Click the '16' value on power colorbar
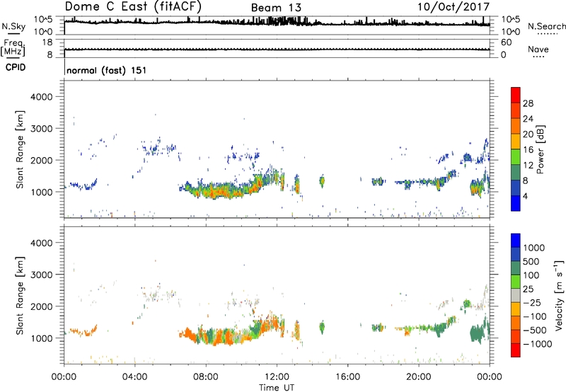This screenshot has height=392, width=566. tap(528, 150)
